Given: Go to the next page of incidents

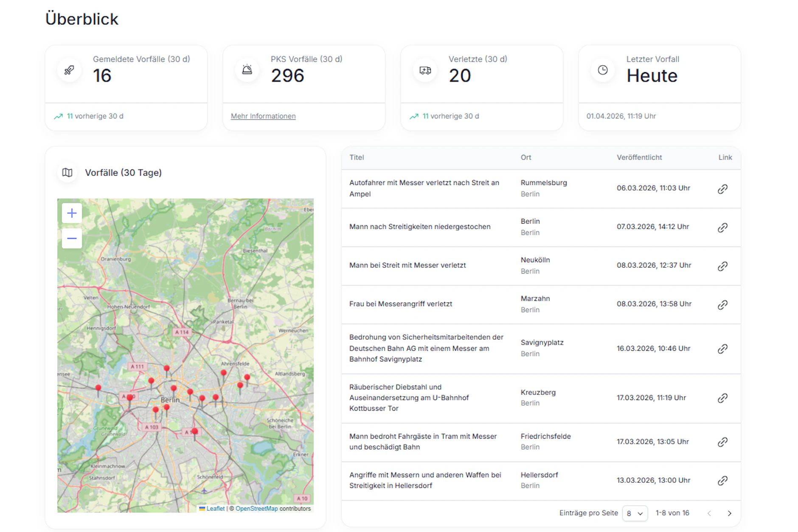Looking at the screenshot, I should [730, 513].
